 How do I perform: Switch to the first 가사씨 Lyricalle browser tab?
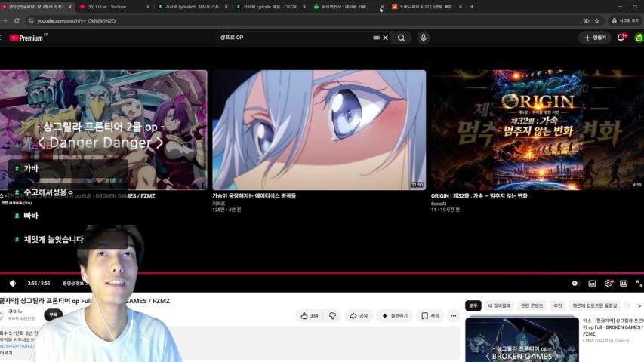(193, 7)
